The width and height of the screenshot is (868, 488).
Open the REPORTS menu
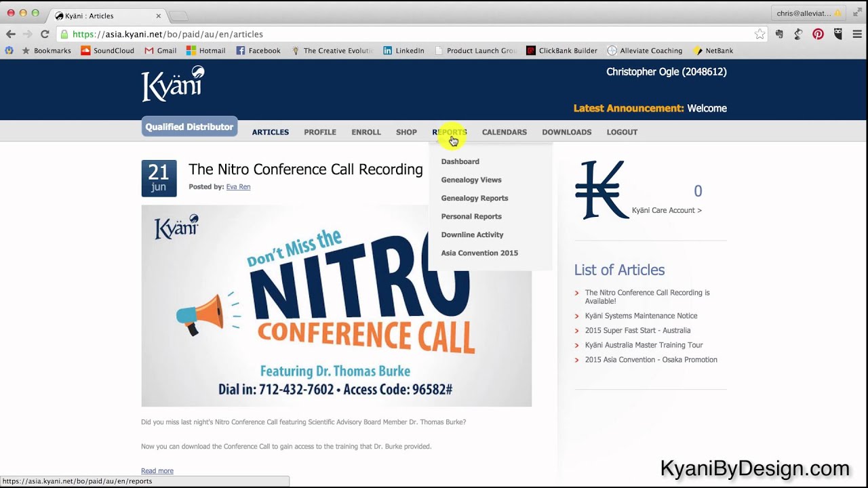click(x=450, y=132)
